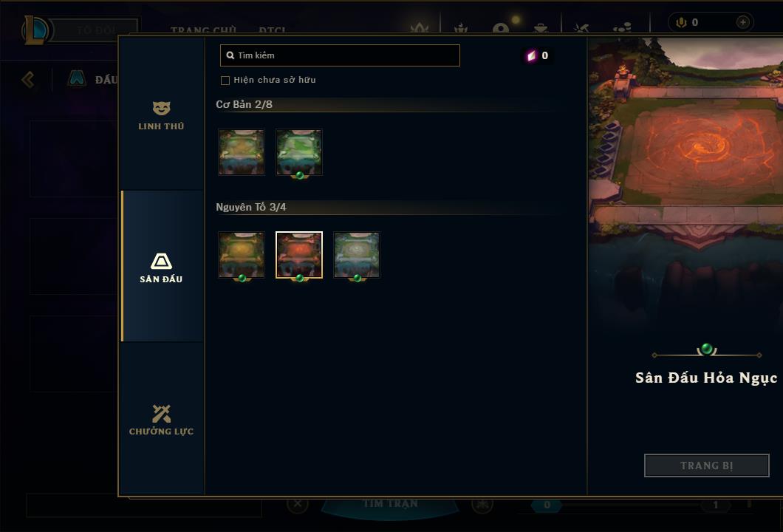
Task: Select the Sân Đấu arena tab
Action: [161, 266]
